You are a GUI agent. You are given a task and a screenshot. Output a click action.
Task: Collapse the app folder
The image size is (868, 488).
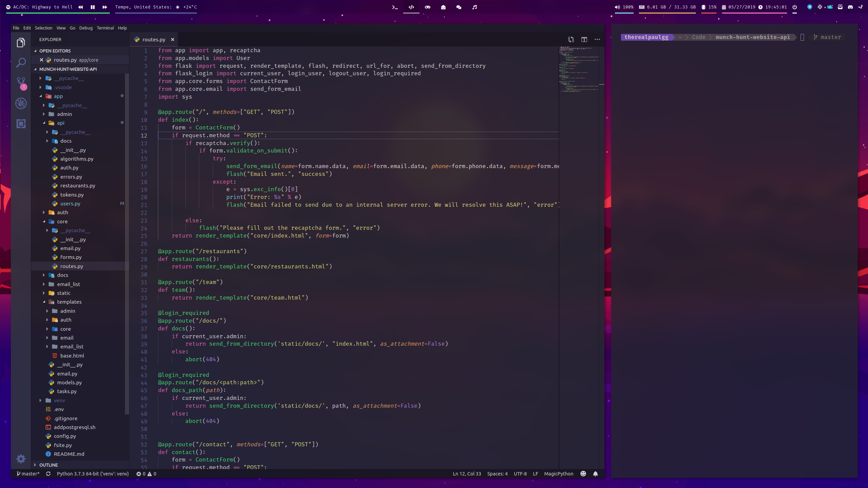pos(58,96)
